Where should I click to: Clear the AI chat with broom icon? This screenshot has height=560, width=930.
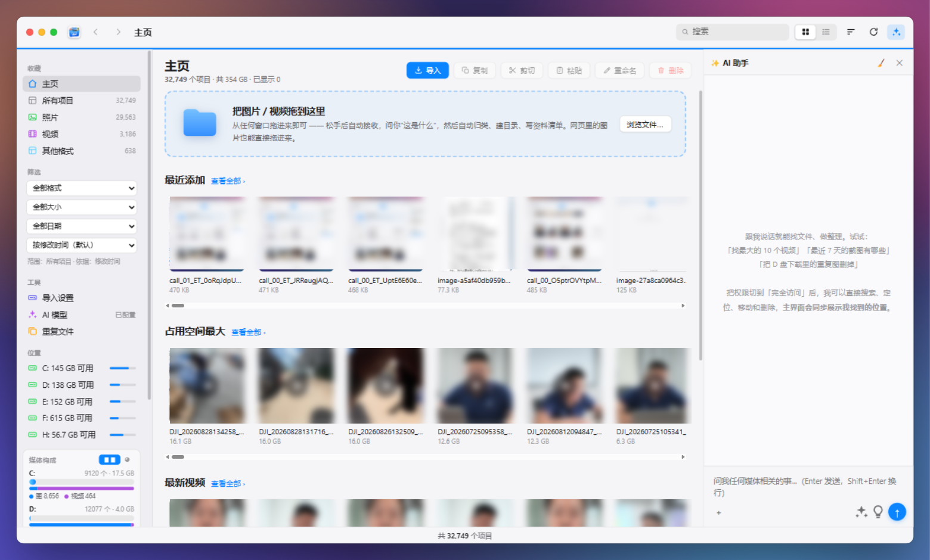tap(881, 63)
